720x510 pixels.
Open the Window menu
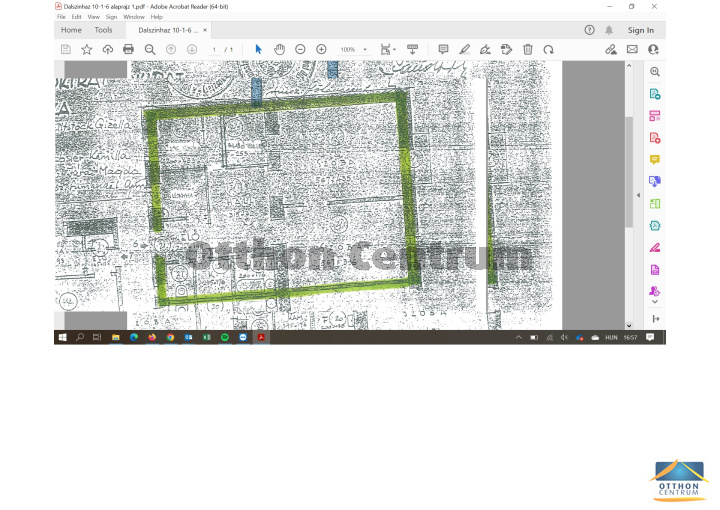[x=134, y=17]
